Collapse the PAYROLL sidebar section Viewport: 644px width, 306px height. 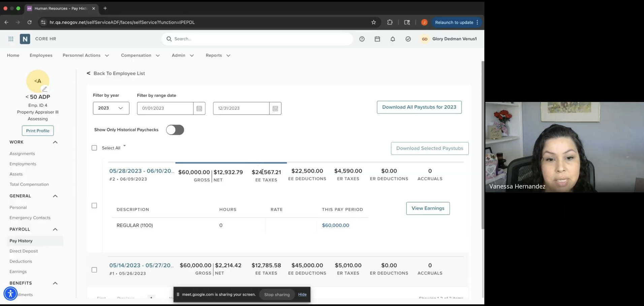click(x=55, y=229)
